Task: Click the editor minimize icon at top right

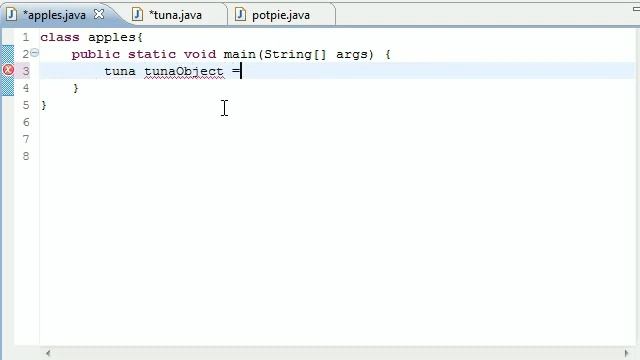Action: pyautogui.click(x=636, y=9)
